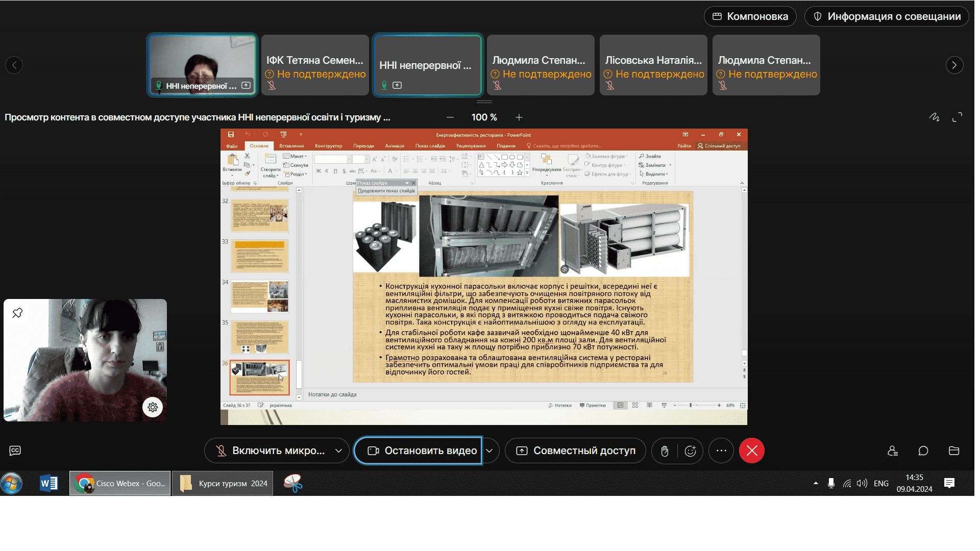Adjust PowerPoint zoom slider
Image resolution: width=980 pixels, height=551 pixels.
[691, 405]
